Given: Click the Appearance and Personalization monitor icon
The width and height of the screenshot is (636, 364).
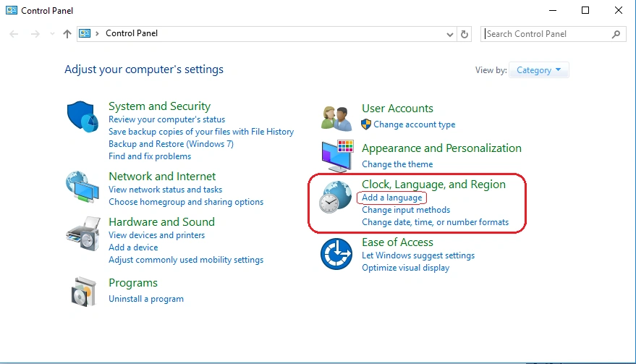Looking at the screenshot, I should [x=337, y=156].
